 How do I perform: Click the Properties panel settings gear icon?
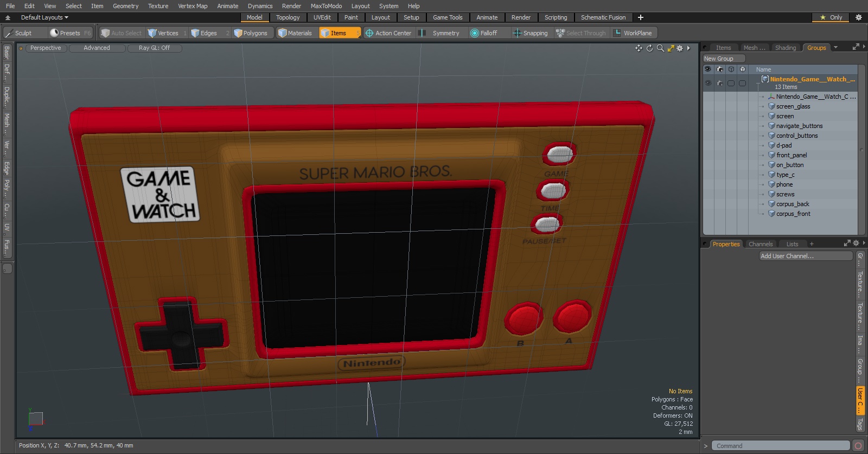pyautogui.click(x=856, y=244)
